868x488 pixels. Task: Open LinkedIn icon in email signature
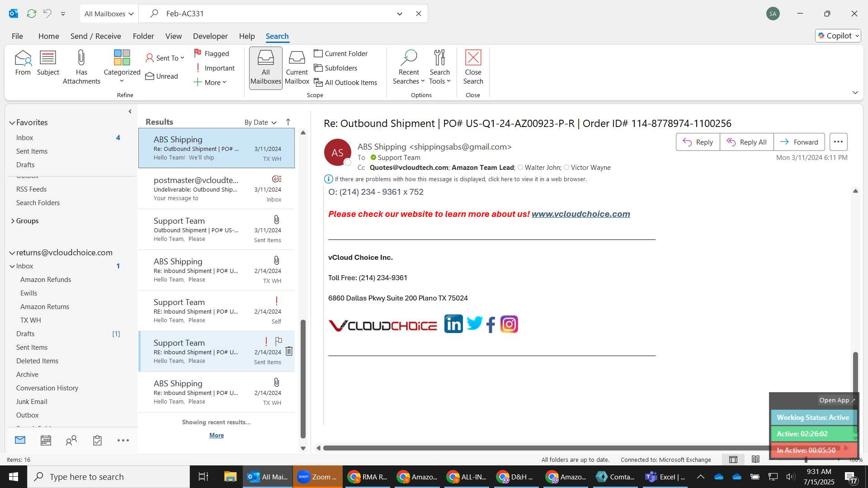pyautogui.click(x=453, y=324)
